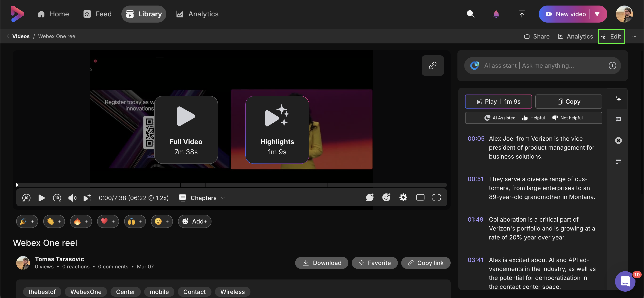Open Add+ reaction picker
The height and width of the screenshot is (298, 644).
click(x=195, y=221)
